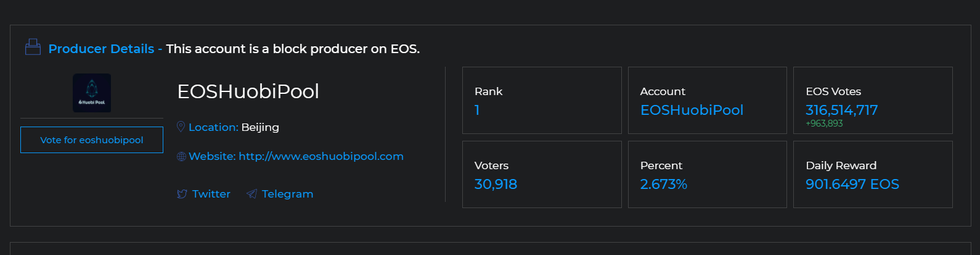
Task: Click the Twitter bird icon
Action: (182, 194)
